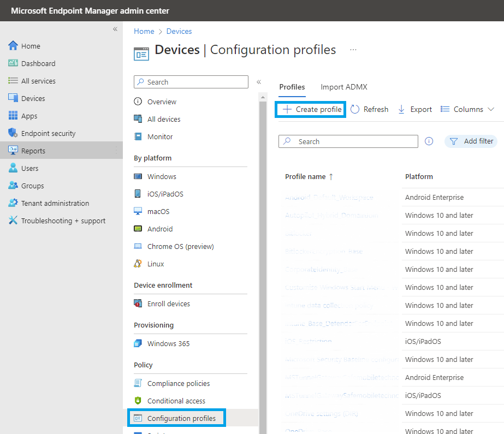Collapse the Devices resource menu pane
Image resolution: width=504 pixels, height=434 pixels.
click(x=259, y=82)
